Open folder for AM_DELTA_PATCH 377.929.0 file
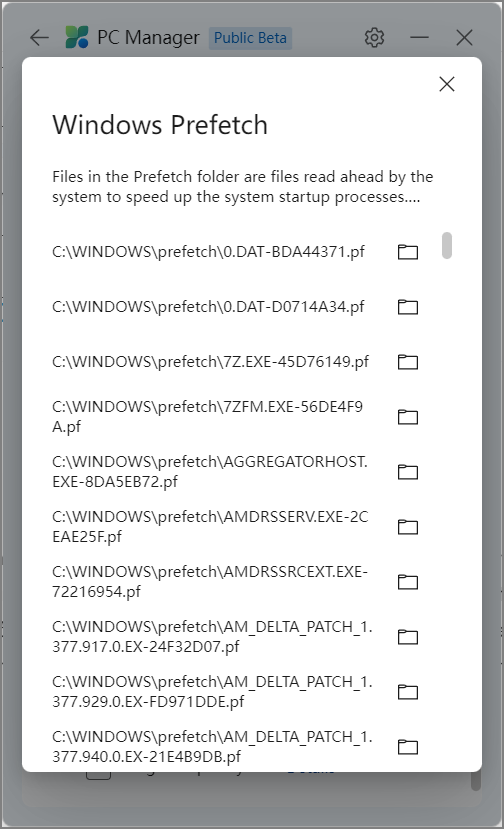 point(408,692)
